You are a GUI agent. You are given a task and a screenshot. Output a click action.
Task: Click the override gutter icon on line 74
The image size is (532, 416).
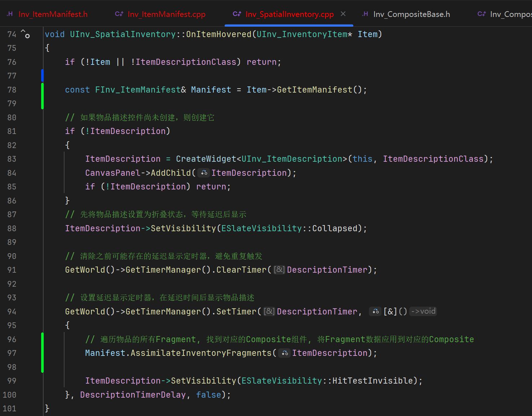point(25,34)
